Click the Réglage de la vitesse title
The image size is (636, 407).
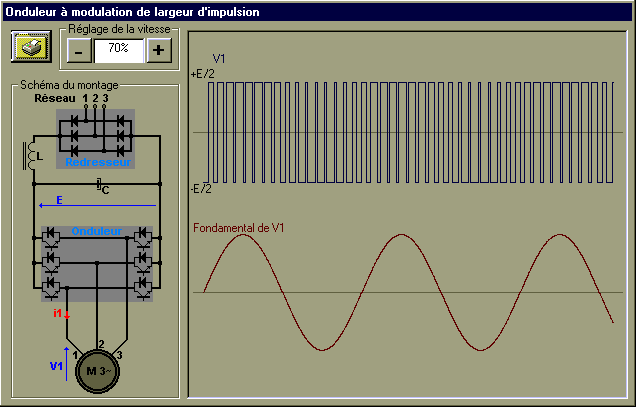pyautogui.click(x=119, y=29)
